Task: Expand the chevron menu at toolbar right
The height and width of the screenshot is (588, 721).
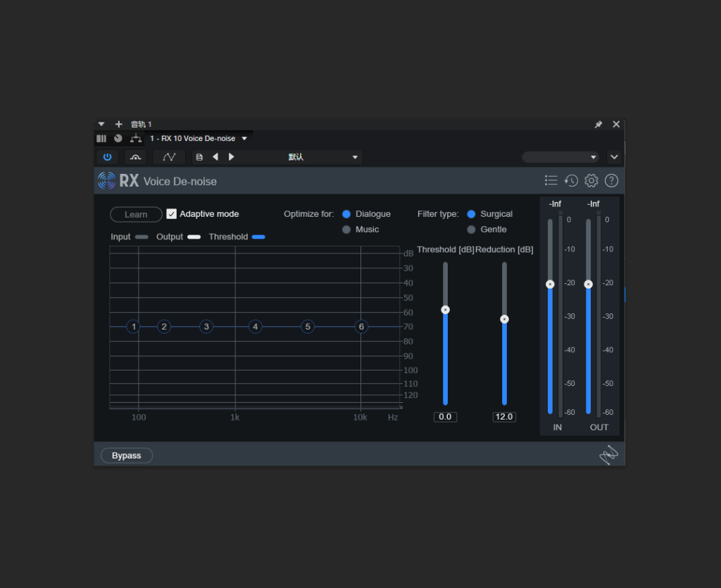Action: coord(614,157)
